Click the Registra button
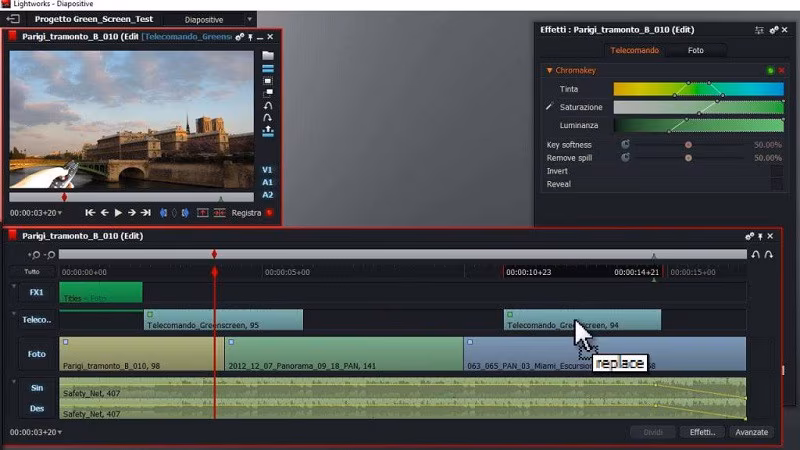 246,213
